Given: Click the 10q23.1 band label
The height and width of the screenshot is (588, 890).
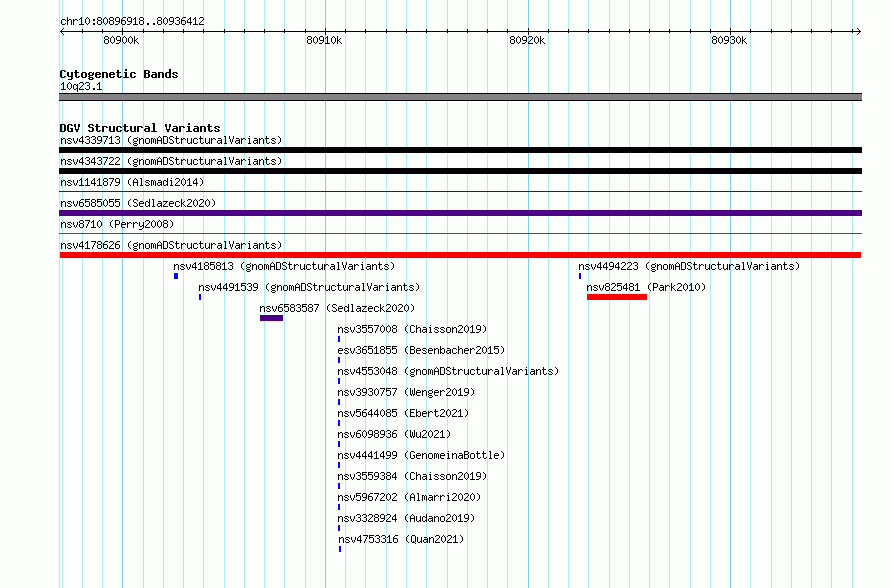Looking at the screenshot, I should coord(81,86).
